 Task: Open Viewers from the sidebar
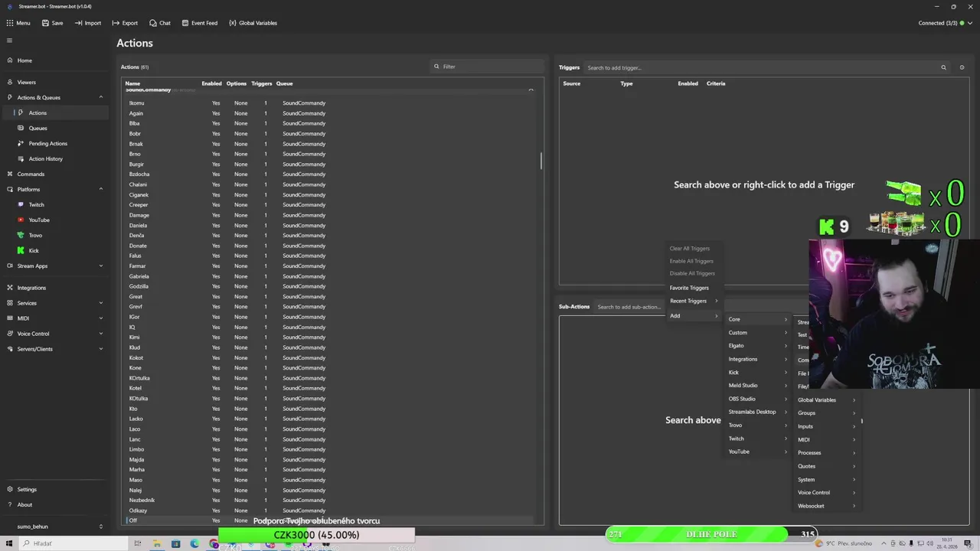point(26,82)
